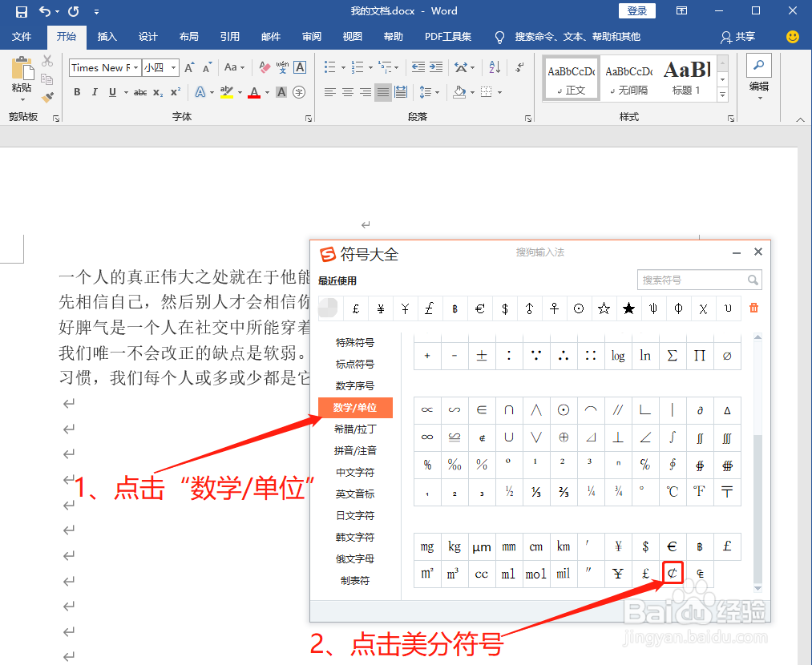
Task: Align paragraph text to the right
Action: (x=366, y=92)
